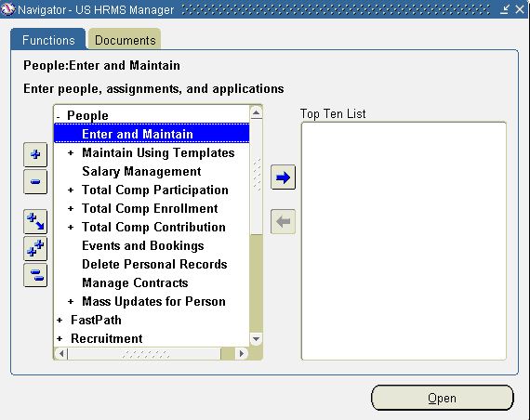
Task: Collapse the People tree node
Action: coord(59,116)
